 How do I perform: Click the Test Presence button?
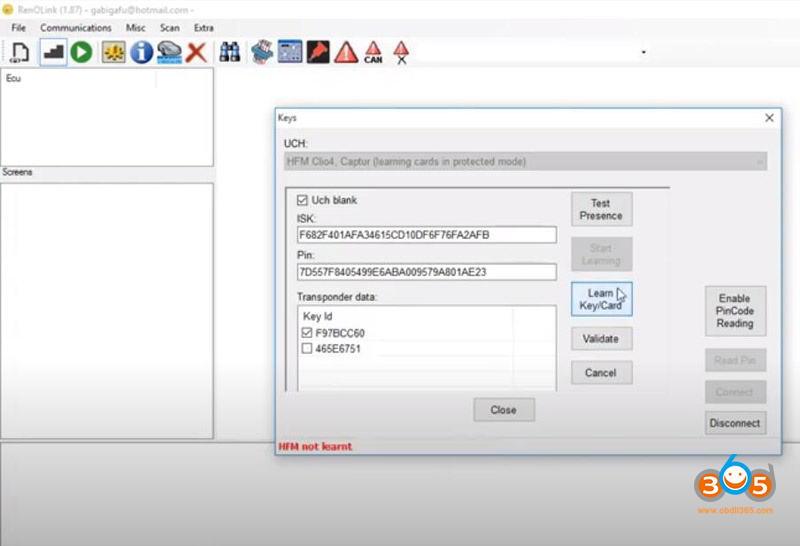tap(601, 209)
